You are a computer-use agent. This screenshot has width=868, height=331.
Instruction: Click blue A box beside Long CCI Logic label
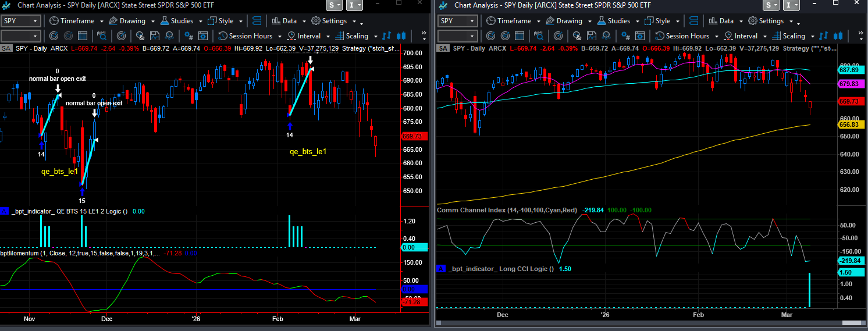(442, 269)
